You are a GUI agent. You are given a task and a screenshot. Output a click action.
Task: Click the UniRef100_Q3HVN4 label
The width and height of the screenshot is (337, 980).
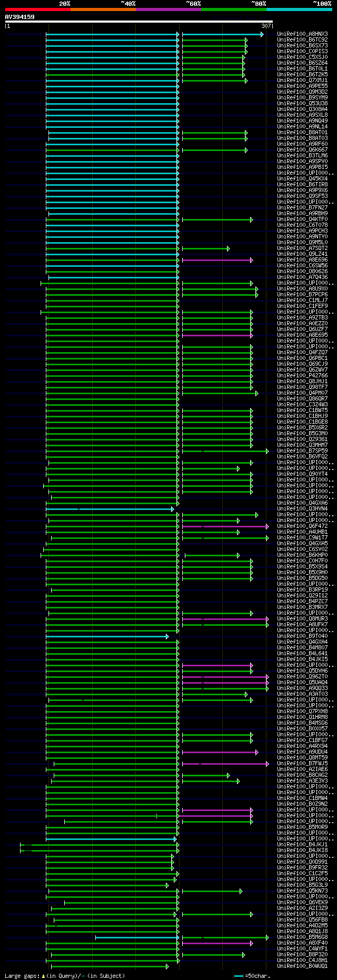tap(302, 509)
